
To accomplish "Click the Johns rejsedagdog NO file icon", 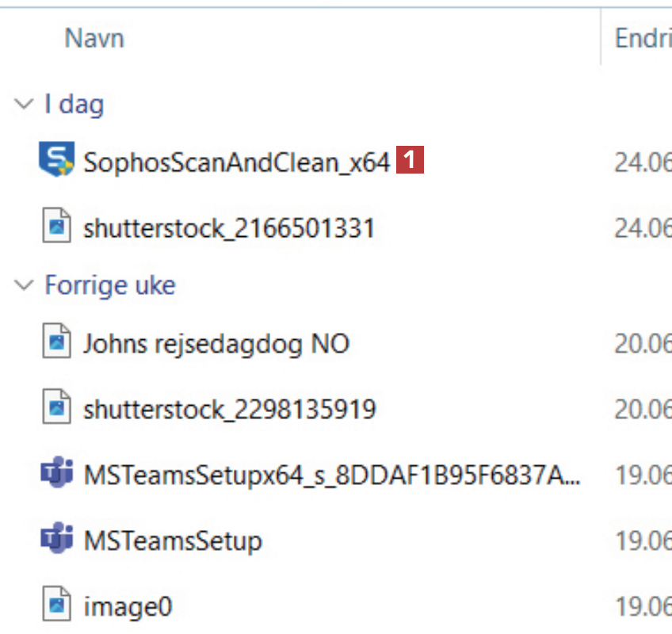I will (x=56, y=343).
